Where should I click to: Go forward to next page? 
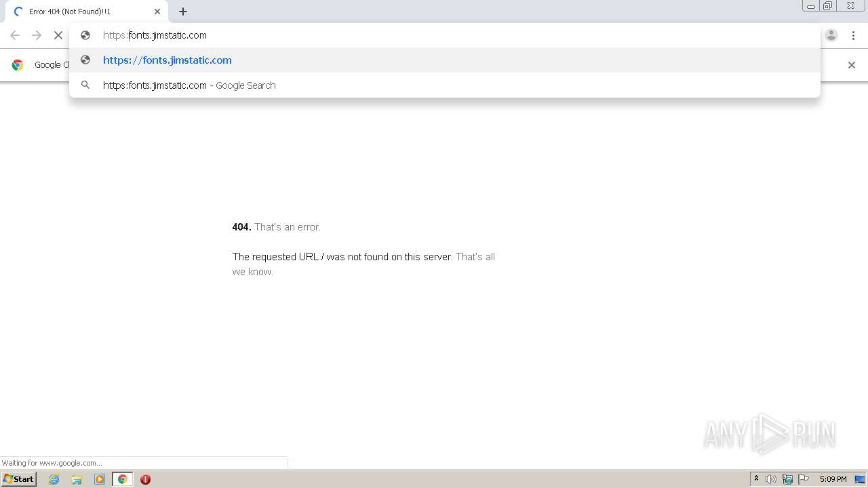(x=37, y=35)
